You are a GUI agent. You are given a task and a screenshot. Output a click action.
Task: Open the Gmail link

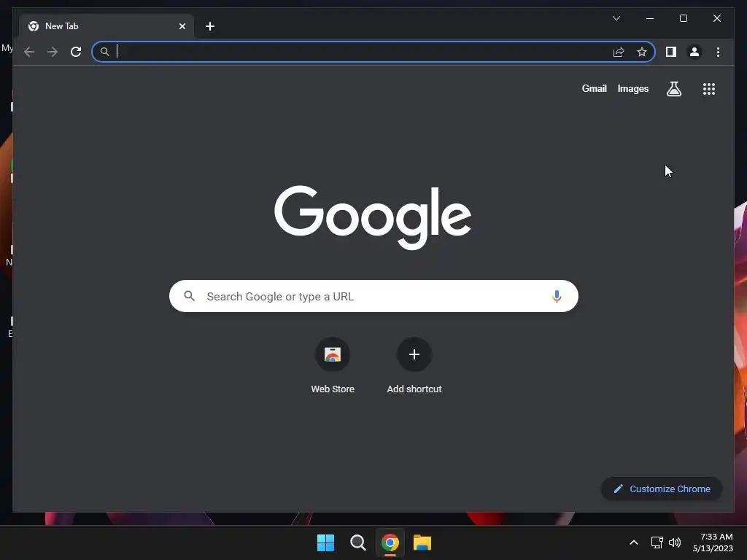coord(594,88)
